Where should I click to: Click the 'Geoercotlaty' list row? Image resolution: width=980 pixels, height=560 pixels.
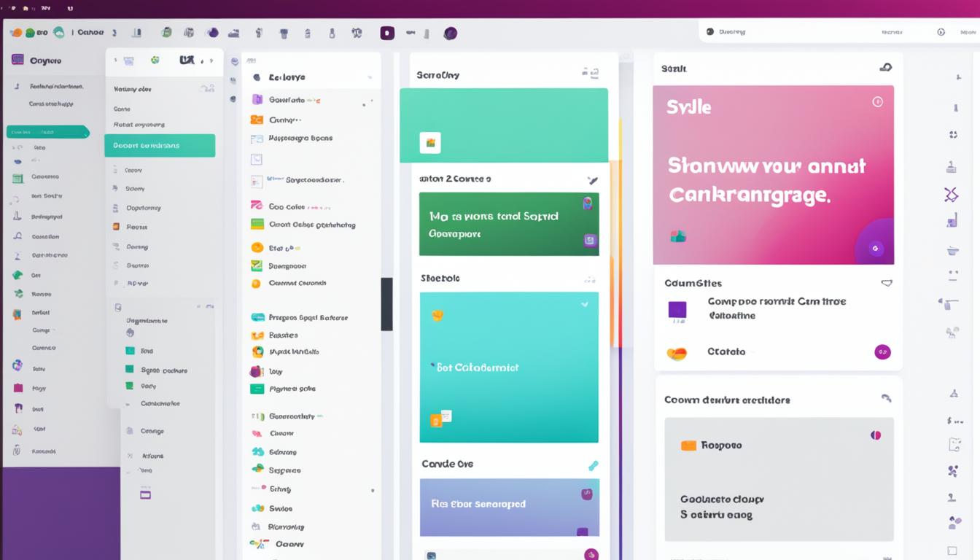[x=287, y=416]
